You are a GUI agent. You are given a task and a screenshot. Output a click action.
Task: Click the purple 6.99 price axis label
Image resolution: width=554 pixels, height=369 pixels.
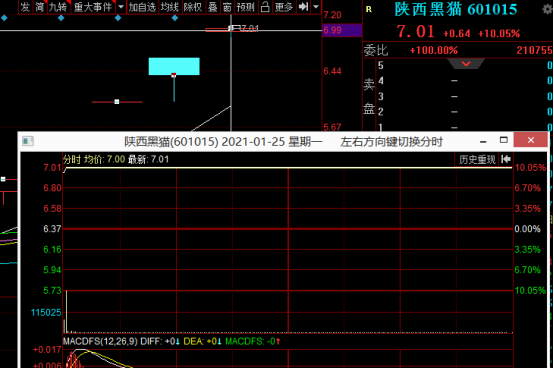click(x=342, y=30)
